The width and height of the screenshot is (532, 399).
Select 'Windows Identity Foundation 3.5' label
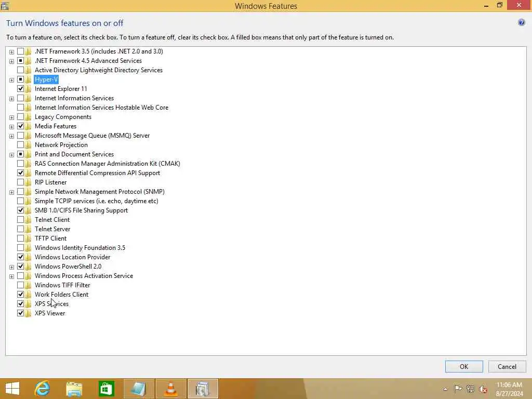click(79, 248)
